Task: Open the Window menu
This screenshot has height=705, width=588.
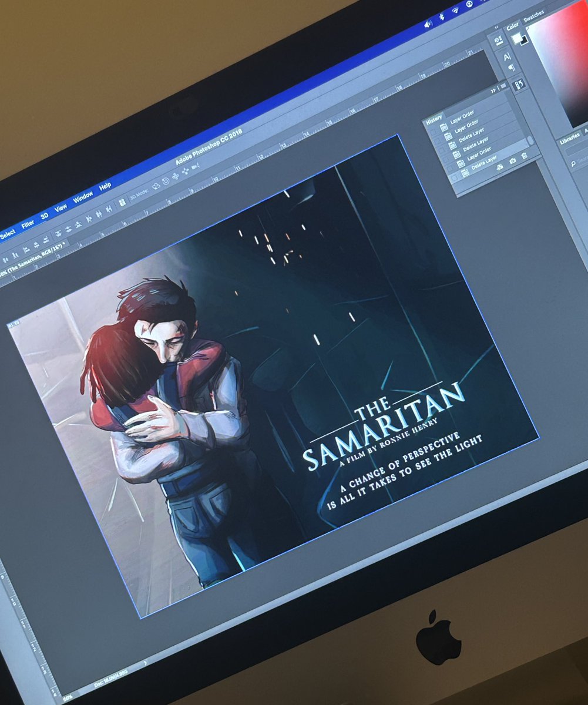Action: coord(83,197)
